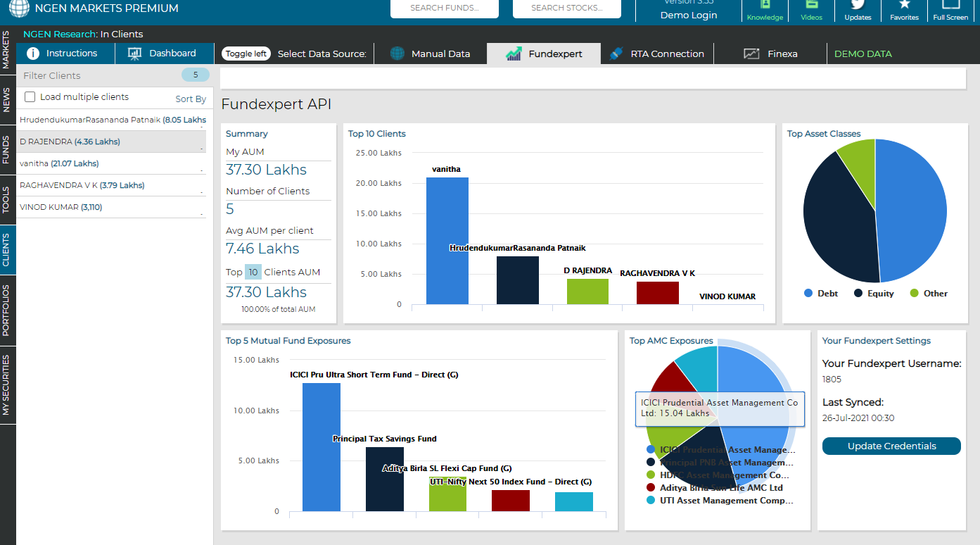
Task: Toggle Debt legend in Top Asset Classes
Action: 808,294
